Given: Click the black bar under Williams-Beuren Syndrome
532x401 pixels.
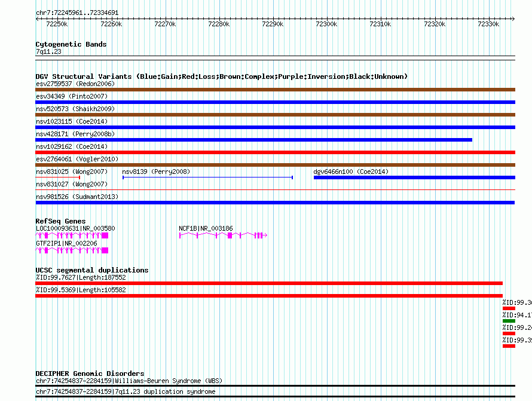Looking at the screenshot, I should pos(275,385).
